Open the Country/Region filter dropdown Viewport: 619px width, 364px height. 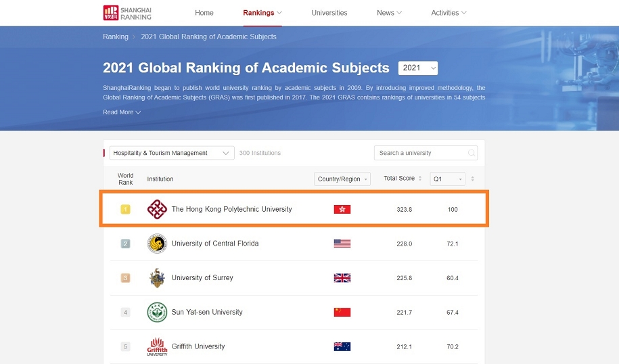click(342, 179)
